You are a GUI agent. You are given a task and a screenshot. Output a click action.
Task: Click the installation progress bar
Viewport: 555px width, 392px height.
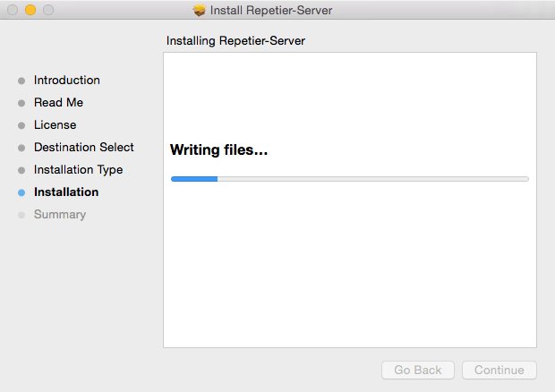(x=349, y=179)
